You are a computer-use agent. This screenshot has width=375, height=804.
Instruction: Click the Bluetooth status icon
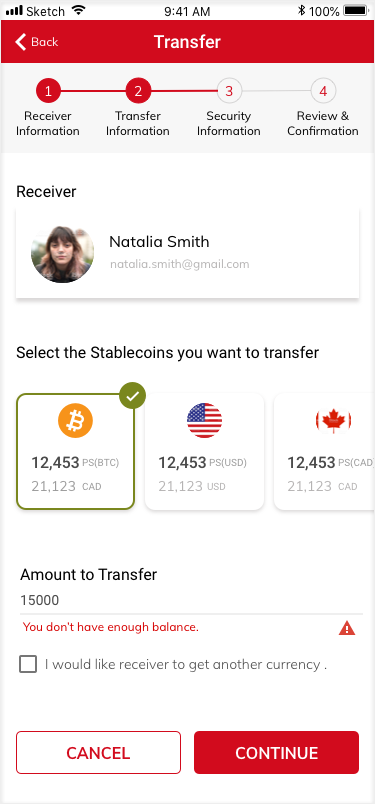point(302,10)
